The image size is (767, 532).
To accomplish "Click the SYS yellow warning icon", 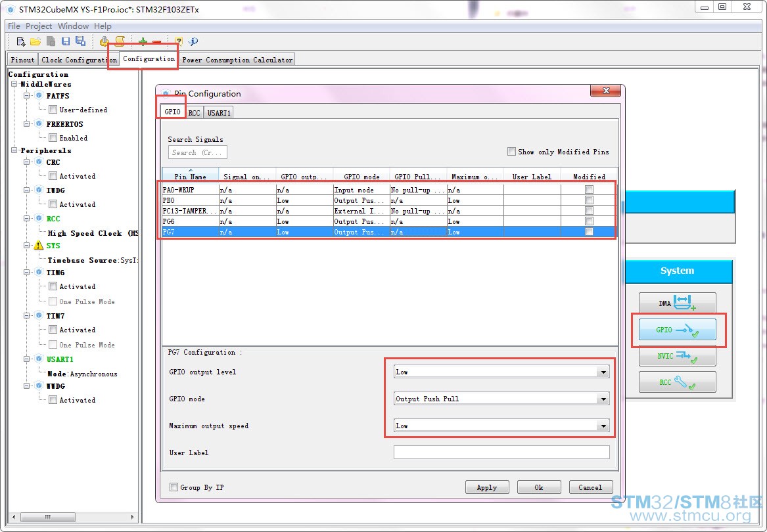I will [x=39, y=246].
